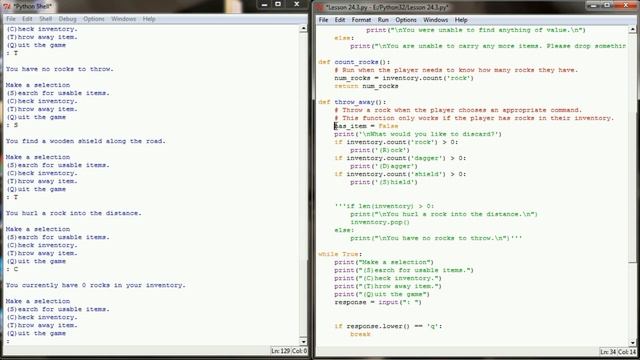Click ': S' input line in Python Shell

(x=12, y=125)
